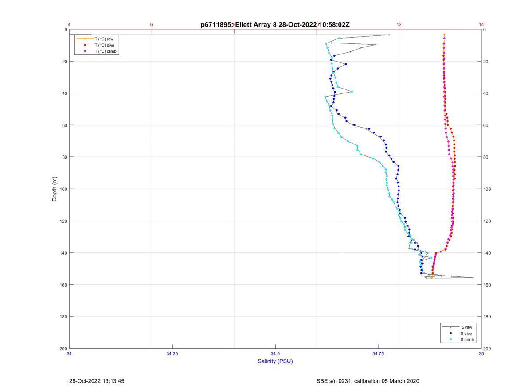The width and height of the screenshot is (532, 392).
Task: Click the 'S dive' legend entry
Action: point(467,333)
